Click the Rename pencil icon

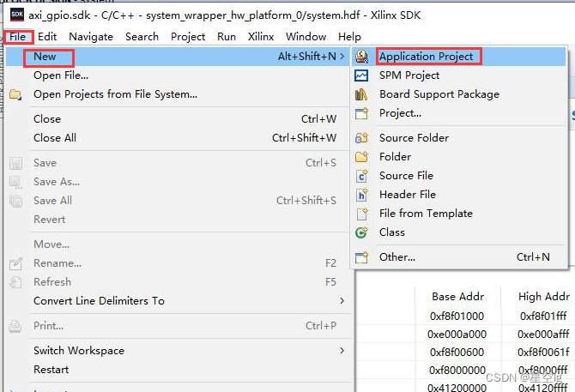[15, 263]
